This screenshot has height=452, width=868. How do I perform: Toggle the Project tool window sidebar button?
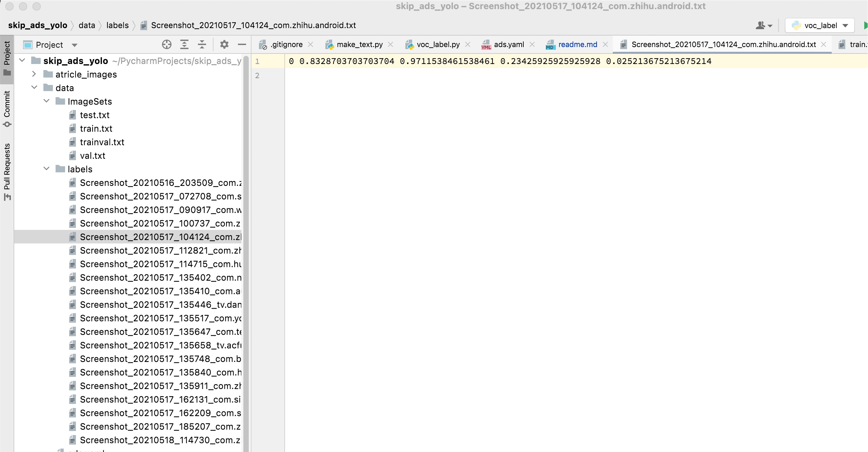[7, 58]
